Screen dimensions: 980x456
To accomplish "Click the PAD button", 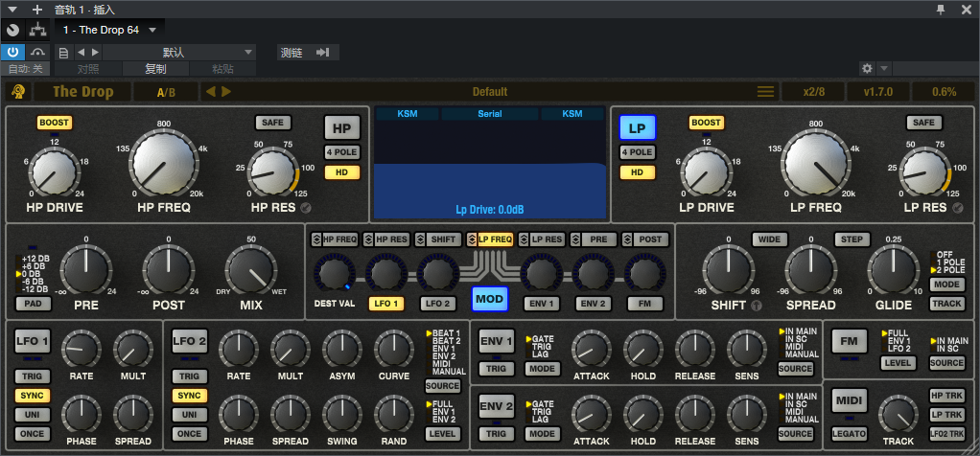I will point(34,305).
